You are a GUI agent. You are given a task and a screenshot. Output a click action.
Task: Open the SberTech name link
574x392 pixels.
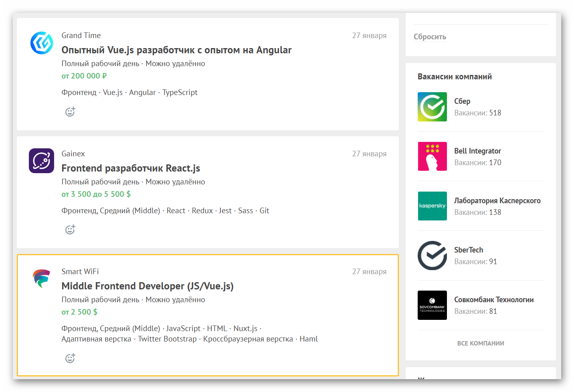469,250
